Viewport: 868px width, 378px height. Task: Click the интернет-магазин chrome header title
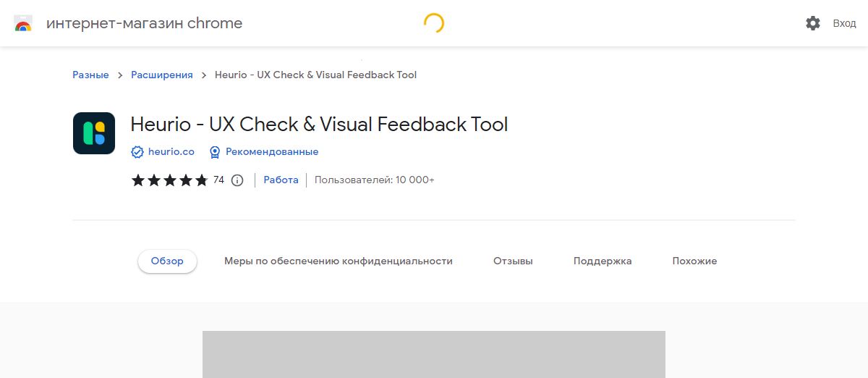click(x=145, y=23)
